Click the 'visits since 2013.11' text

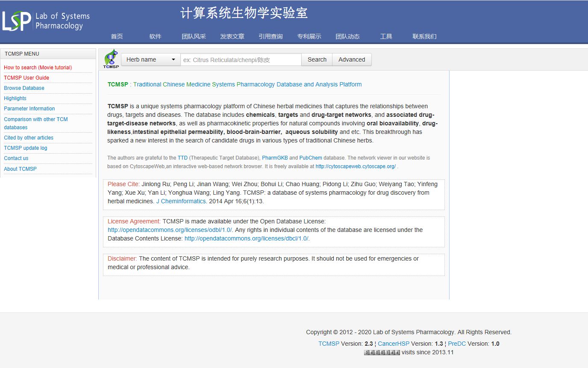tap(427, 353)
